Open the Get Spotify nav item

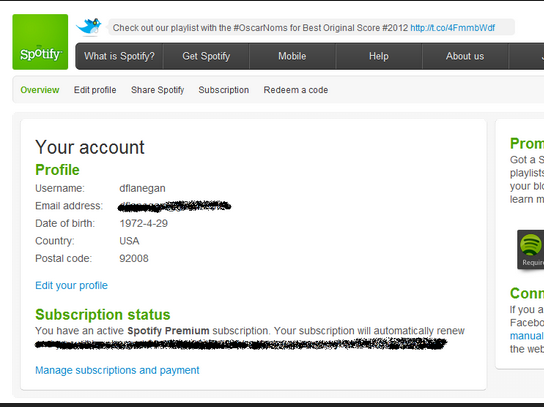click(x=206, y=56)
